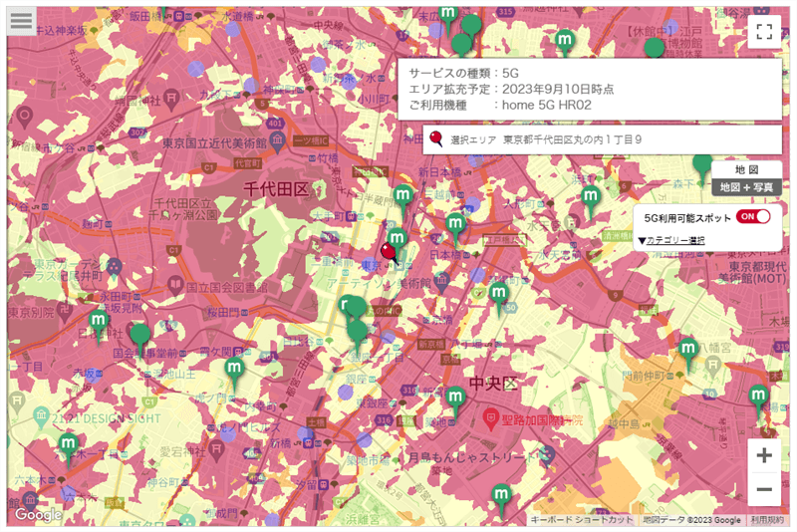Zoom out with the minus button
The width and height of the screenshot is (797, 532).
[764, 489]
